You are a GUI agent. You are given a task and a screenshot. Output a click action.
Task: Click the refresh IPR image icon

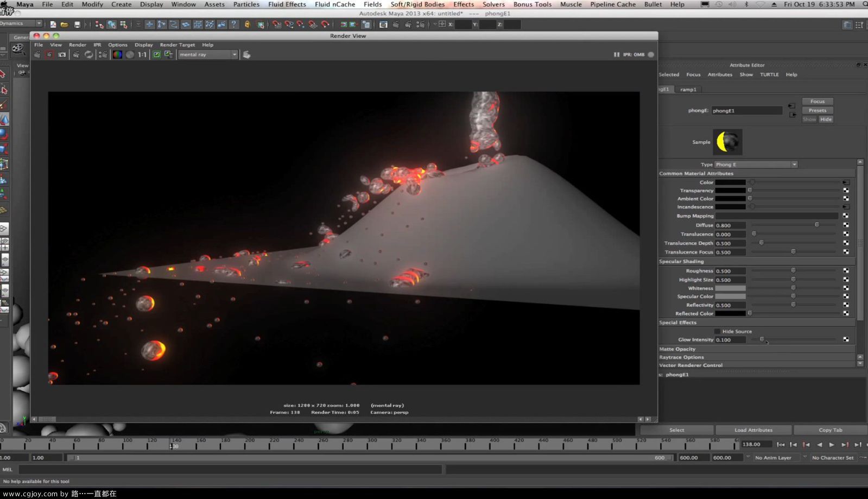point(88,54)
